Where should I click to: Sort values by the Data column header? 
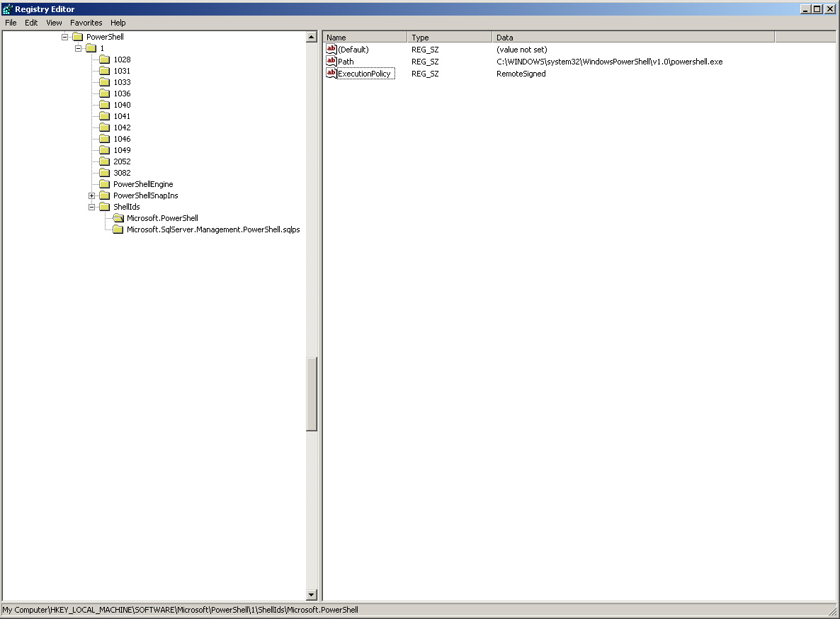click(x=633, y=37)
